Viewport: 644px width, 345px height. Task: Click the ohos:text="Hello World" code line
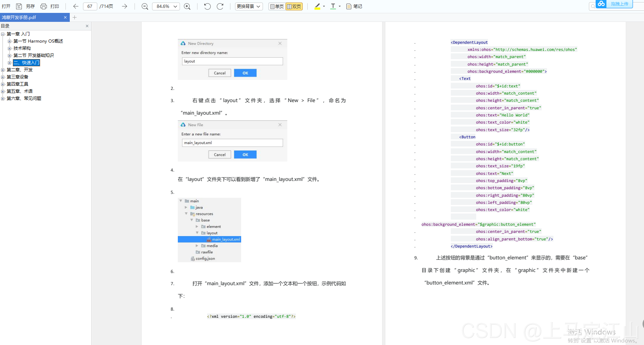(x=503, y=115)
